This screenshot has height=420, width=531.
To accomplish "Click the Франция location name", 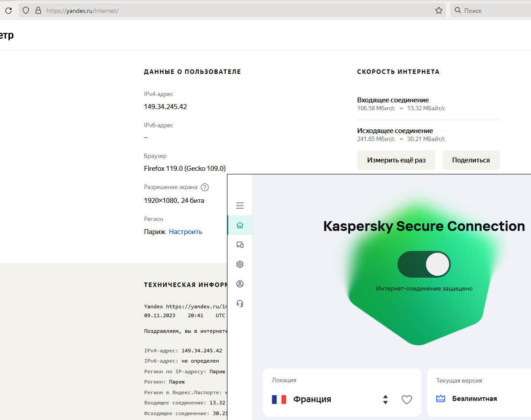I will click(312, 400).
